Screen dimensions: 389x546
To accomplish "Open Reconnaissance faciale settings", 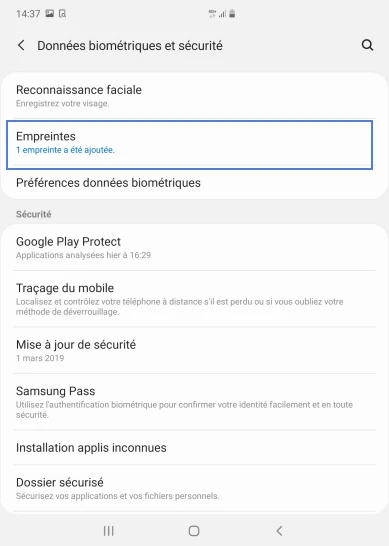I will click(194, 95).
